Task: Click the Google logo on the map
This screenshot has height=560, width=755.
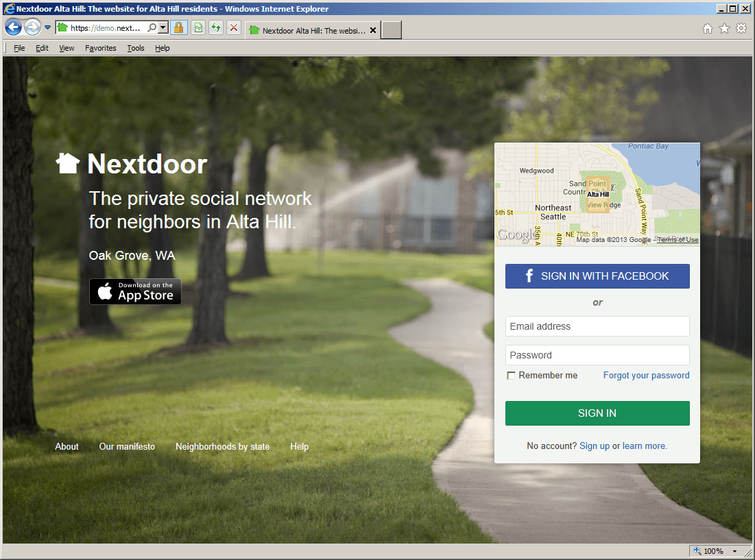Action: click(x=516, y=235)
